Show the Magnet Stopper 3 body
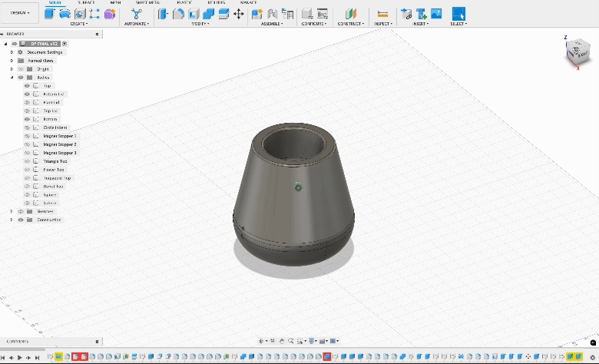Screen dimensions: 599x364 coord(27,153)
